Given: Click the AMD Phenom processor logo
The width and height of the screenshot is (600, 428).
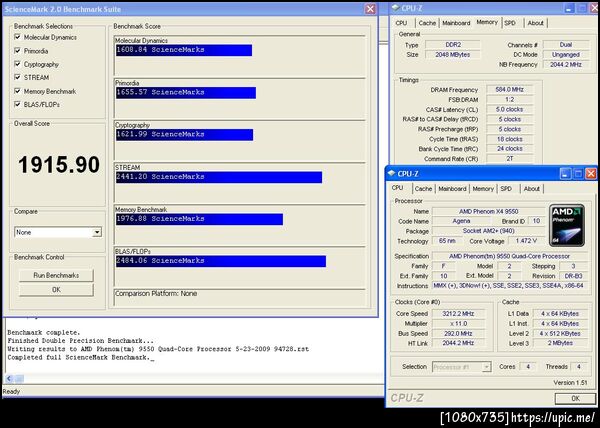Looking at the screenshot, I should click(x=567, y=225).
